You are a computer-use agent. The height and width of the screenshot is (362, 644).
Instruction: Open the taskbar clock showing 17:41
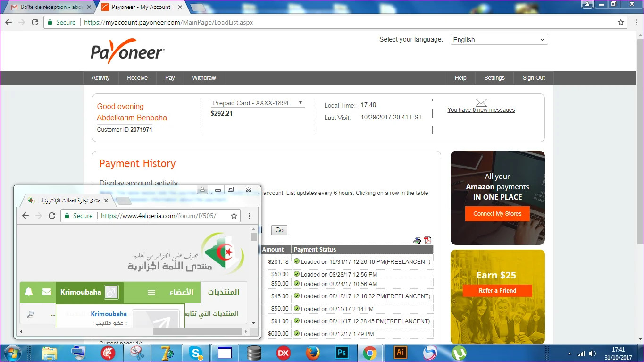(x=618, y=353)
